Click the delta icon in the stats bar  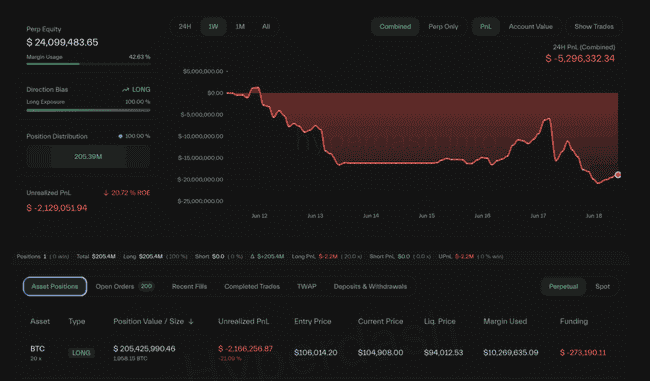252,257
